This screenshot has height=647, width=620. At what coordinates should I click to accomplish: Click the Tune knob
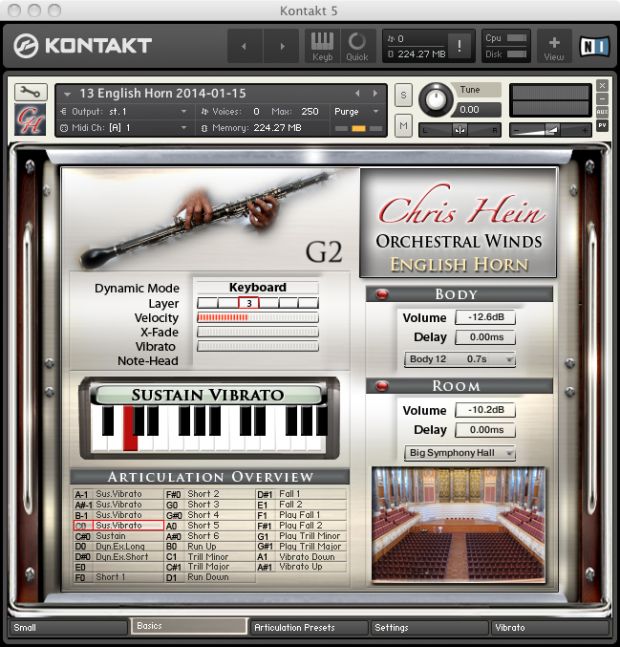436,99
